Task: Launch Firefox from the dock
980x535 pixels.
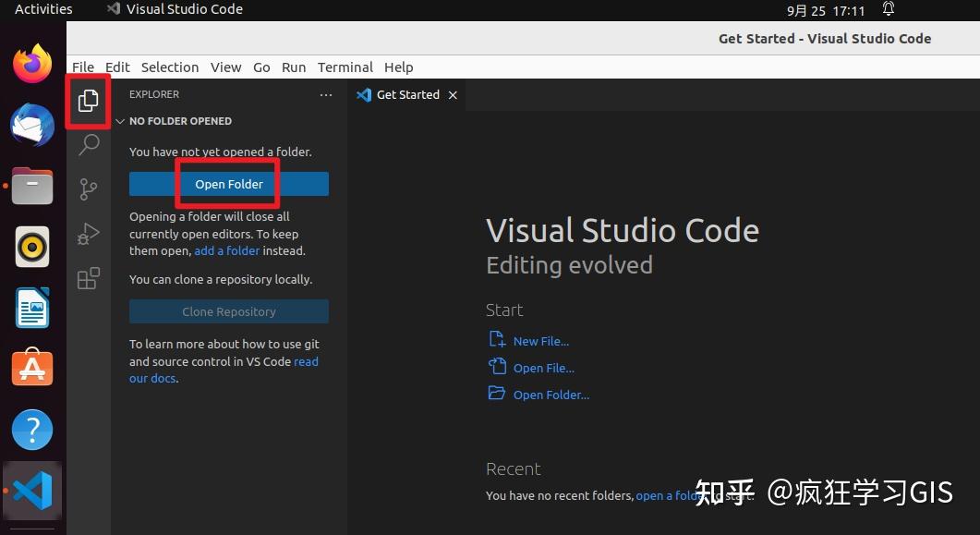Action: pos(32,65)
